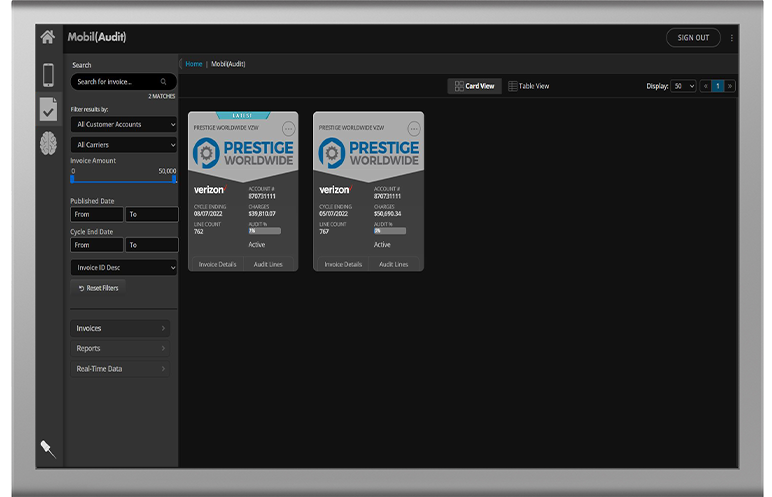Click the Reset Filters button

click(98, 288)
